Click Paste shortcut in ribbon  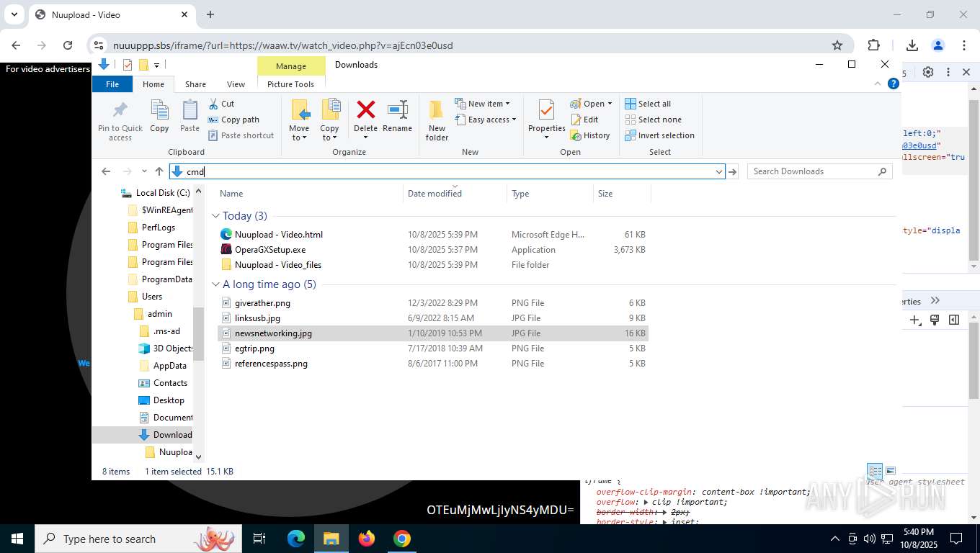point(241,135)
